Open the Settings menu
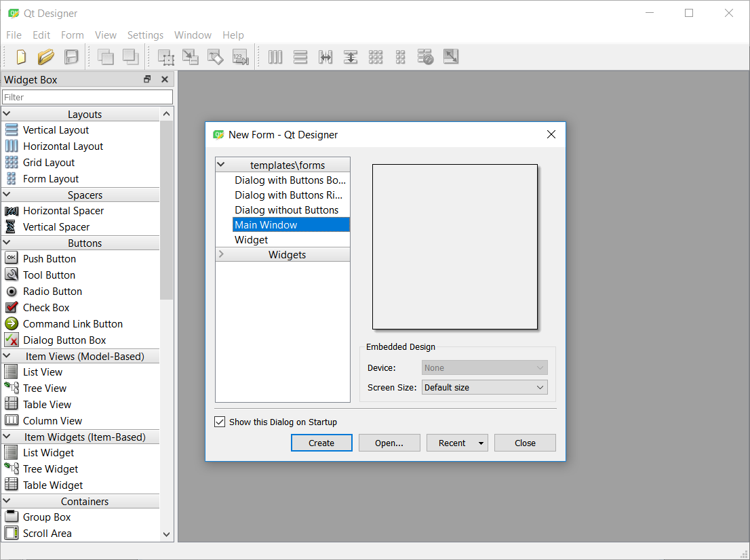Screen dimensions: 750x560 [145, 35]
